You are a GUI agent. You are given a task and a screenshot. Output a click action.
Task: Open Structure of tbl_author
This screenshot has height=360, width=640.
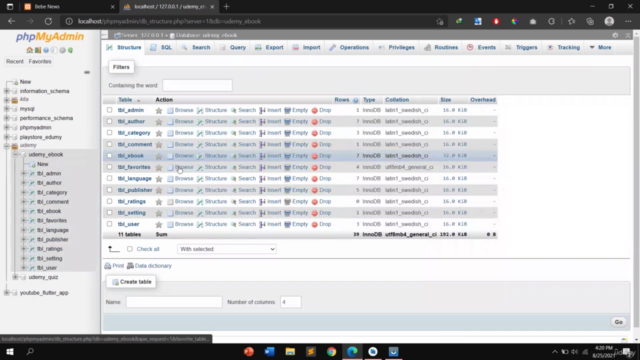[x=212, y=122]
